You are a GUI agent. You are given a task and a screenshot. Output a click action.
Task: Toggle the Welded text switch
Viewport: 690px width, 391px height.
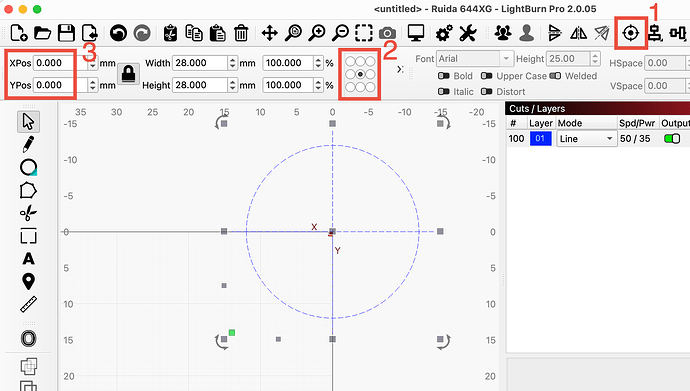pos(555,76)
